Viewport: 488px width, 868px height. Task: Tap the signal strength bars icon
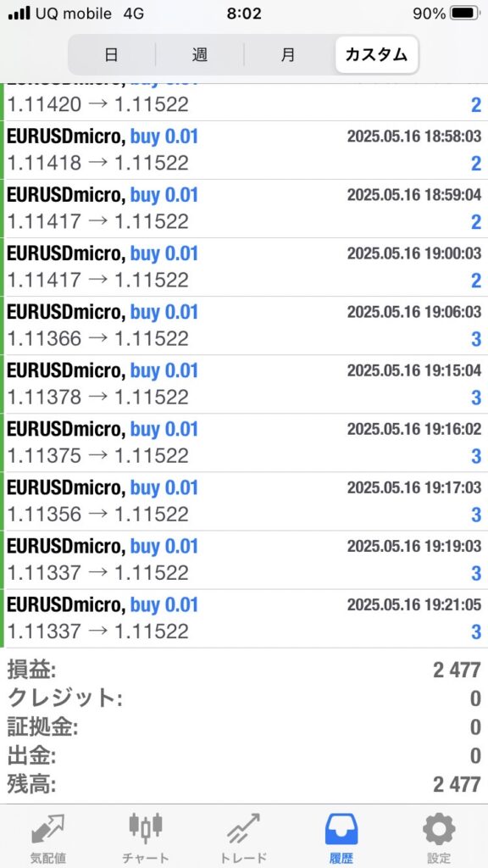pos(19,14)
